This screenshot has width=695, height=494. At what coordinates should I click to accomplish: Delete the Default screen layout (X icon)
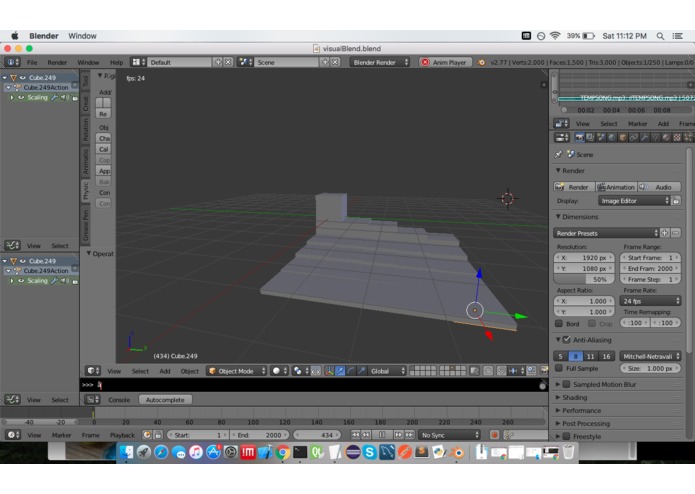[228, 62]
